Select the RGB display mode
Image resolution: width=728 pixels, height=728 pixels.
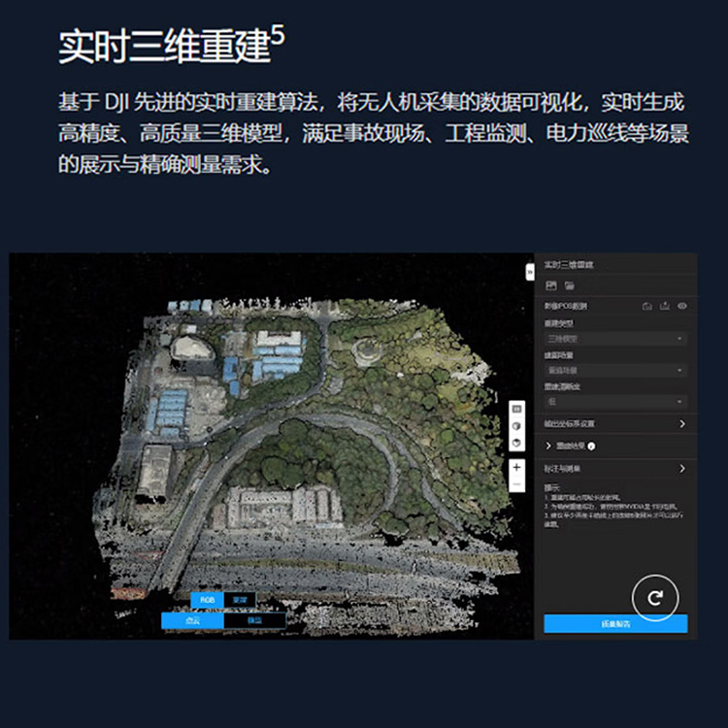pos(207,600)
